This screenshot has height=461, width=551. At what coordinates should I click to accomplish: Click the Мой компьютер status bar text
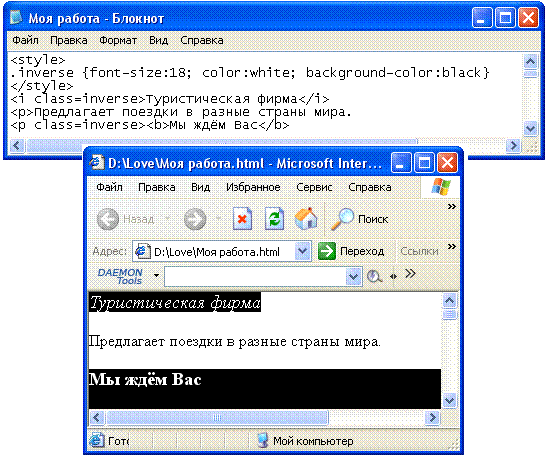pos(313,441)
